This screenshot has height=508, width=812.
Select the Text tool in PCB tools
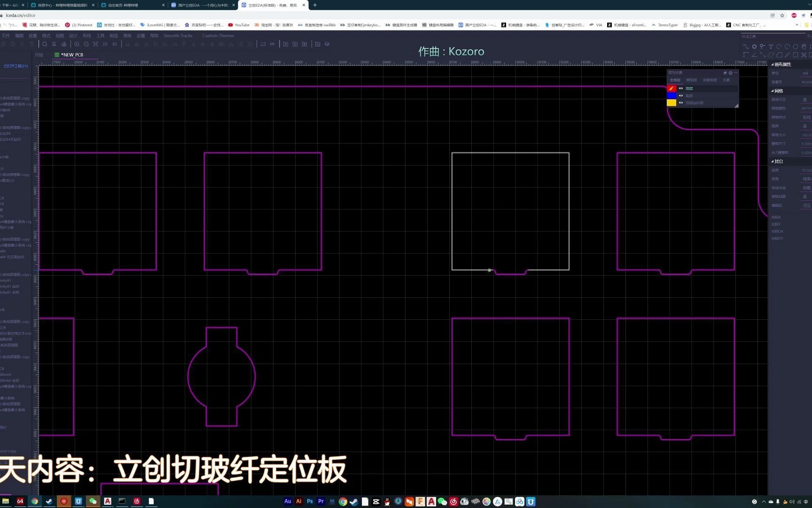[771, 47]
